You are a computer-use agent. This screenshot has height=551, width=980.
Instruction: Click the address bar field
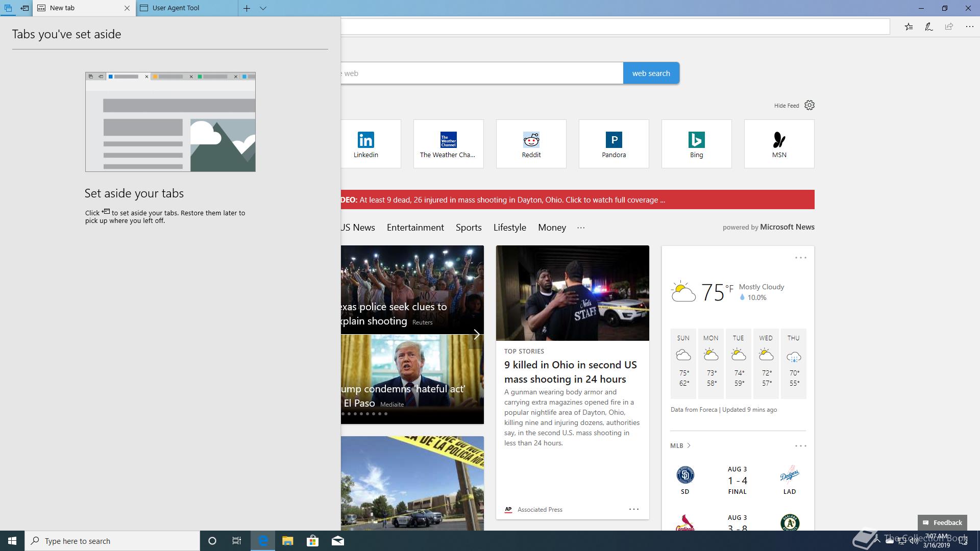click(615, 27)
